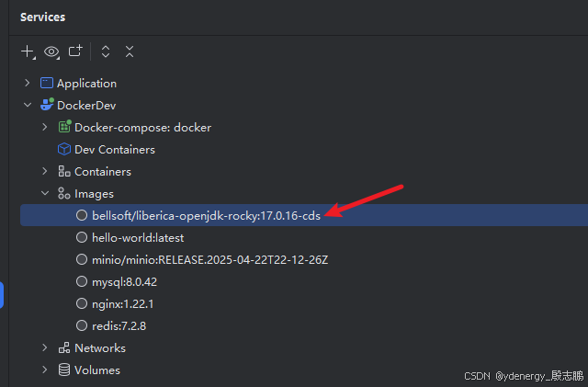Expand the Application tree node
The image size is (588, 387).
point(28,83)
